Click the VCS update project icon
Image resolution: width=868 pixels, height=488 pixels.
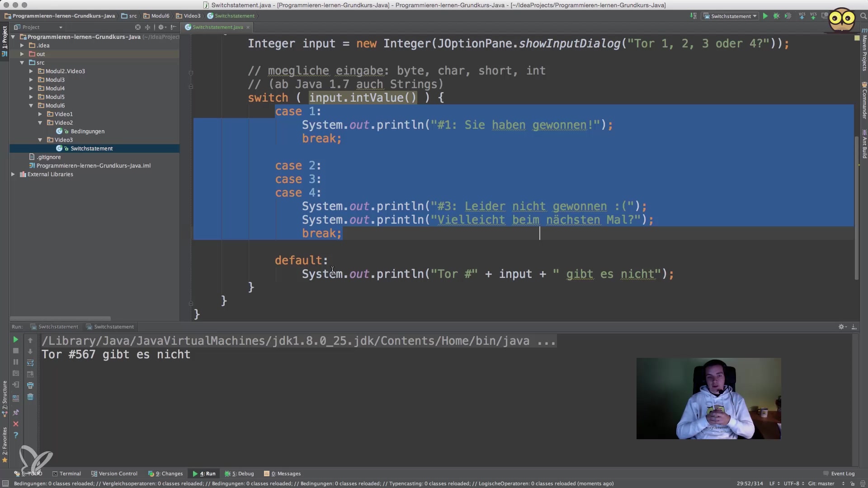pos(802,16)
